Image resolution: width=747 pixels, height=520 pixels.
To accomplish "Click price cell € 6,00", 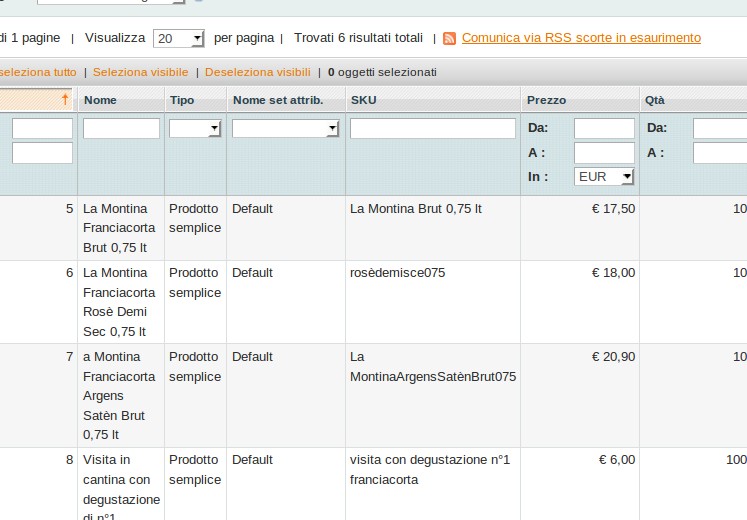I will click(617, 460).
